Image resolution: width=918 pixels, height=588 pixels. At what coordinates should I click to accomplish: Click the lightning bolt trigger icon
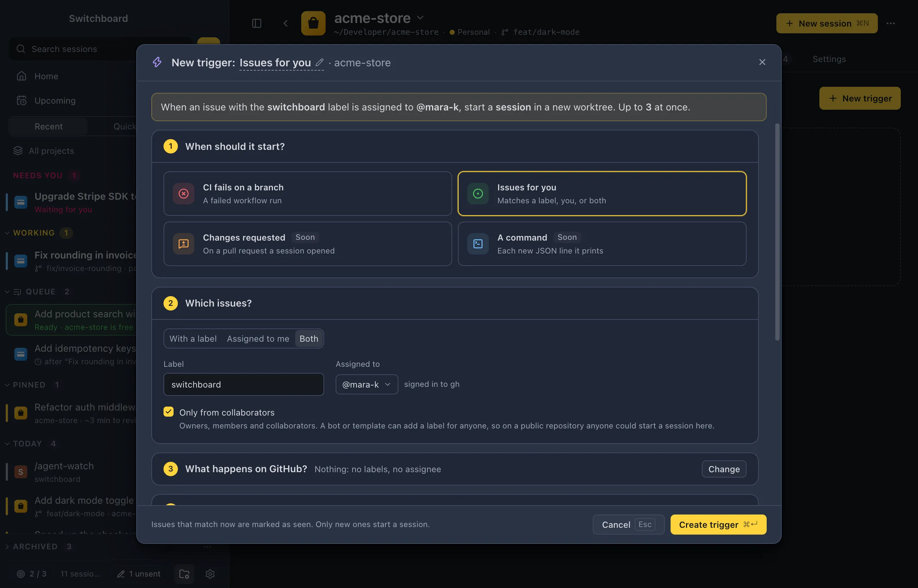click(157, 62)
